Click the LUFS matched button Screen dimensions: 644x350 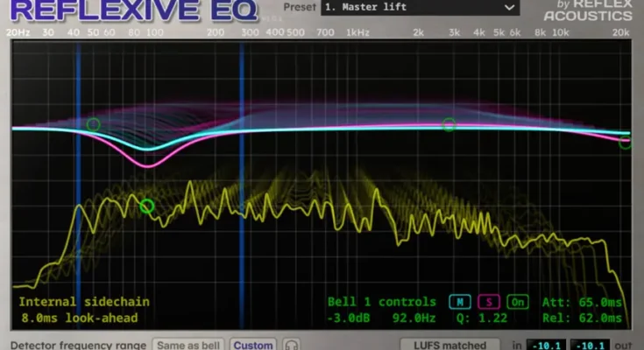pos(449,345)
